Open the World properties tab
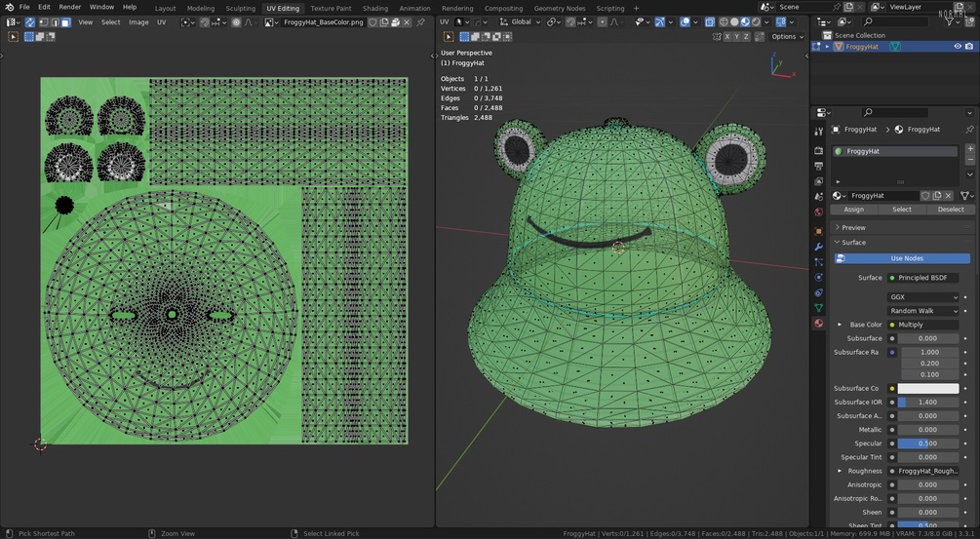The height and width of the screenshot is (539, 980). point(819,212)
